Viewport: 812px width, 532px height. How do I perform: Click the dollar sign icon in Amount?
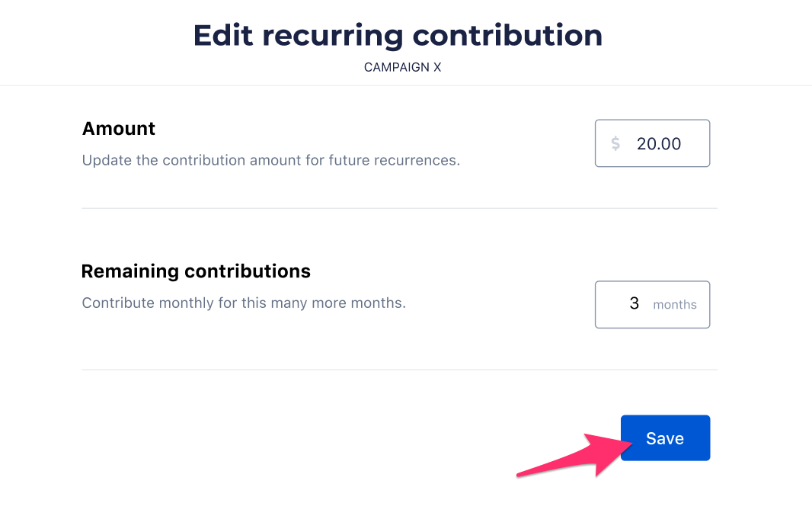(615, 143)
